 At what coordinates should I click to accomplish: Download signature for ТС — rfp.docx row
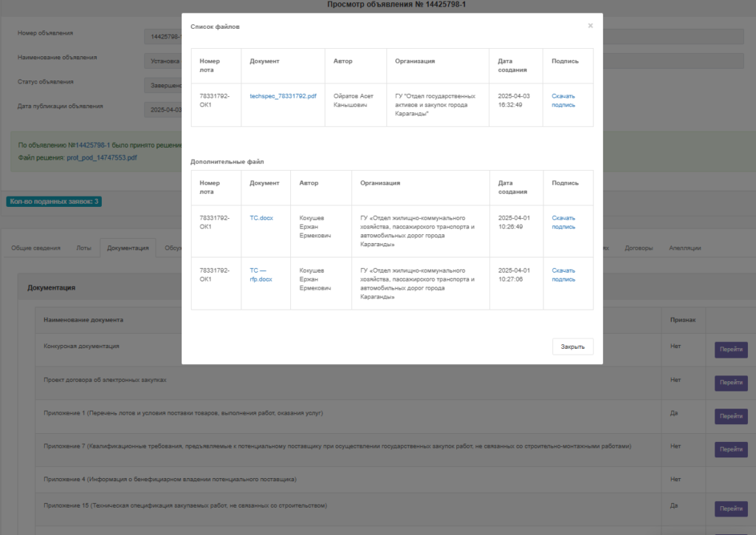pyautogui.click(x=563, y=275)
